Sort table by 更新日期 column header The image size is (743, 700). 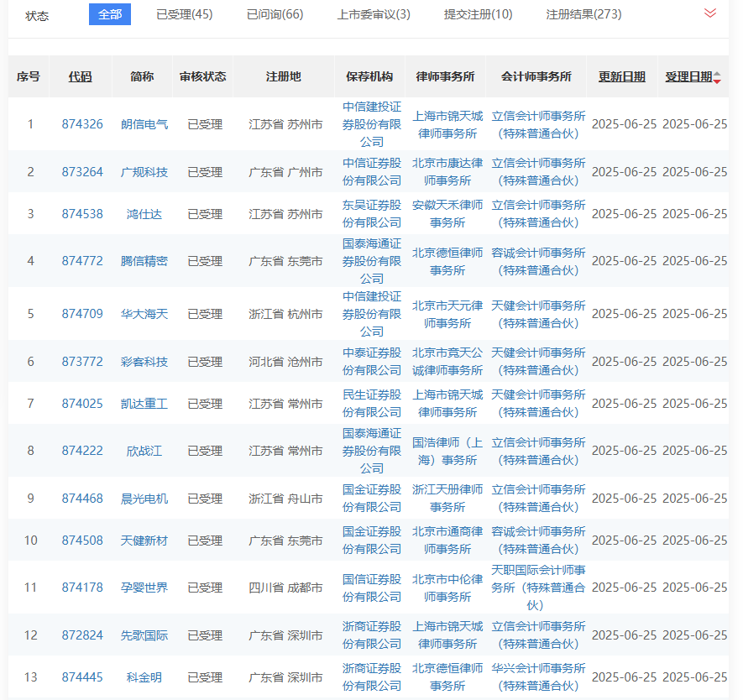tap(622, 76)
